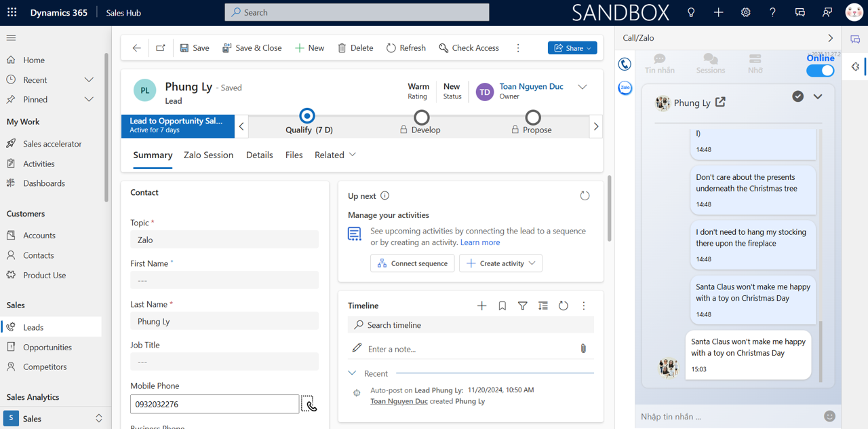This screenshot has height=429, width=868.
Task: Select the Develop stage in process bar
Action: click(x=421, y=119)
